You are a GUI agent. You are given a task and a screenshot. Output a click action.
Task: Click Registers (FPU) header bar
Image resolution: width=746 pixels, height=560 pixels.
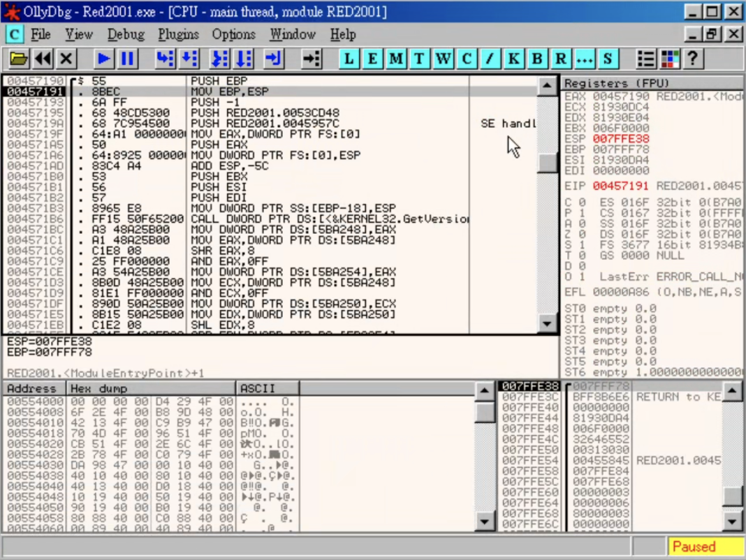pos(652,83)
